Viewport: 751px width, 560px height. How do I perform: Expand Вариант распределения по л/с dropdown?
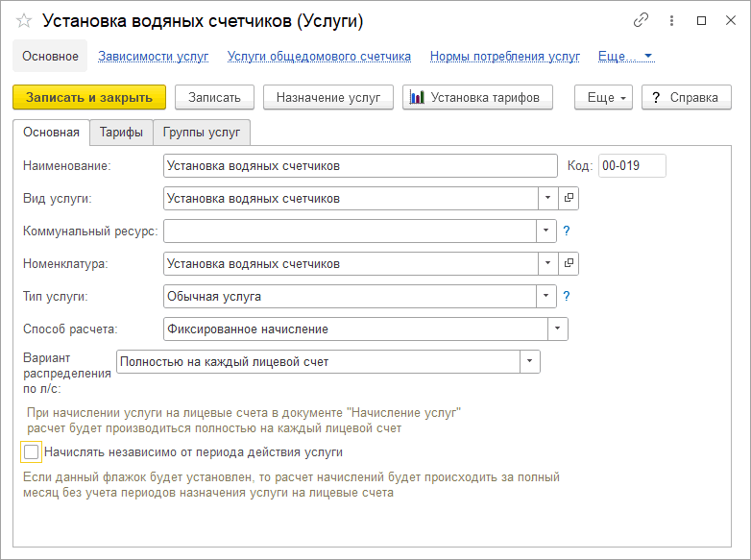coord(530,361)
